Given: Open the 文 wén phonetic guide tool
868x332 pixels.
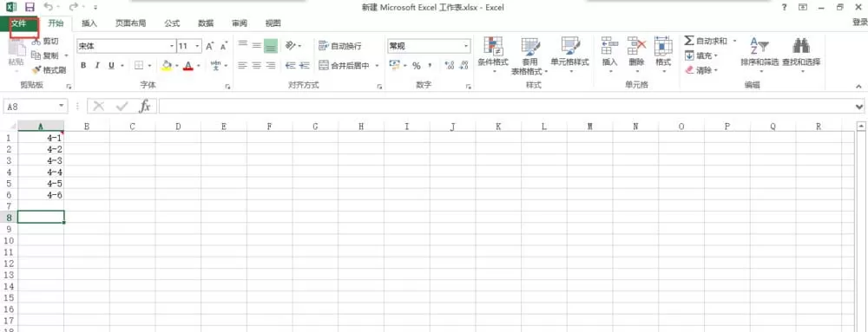Looking at the screenshot, I should tap(216, 65).
